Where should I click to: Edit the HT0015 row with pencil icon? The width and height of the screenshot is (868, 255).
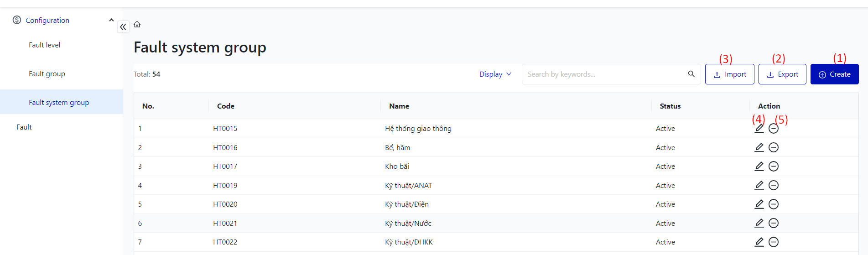pyautogui.click(x=759, y=129)
